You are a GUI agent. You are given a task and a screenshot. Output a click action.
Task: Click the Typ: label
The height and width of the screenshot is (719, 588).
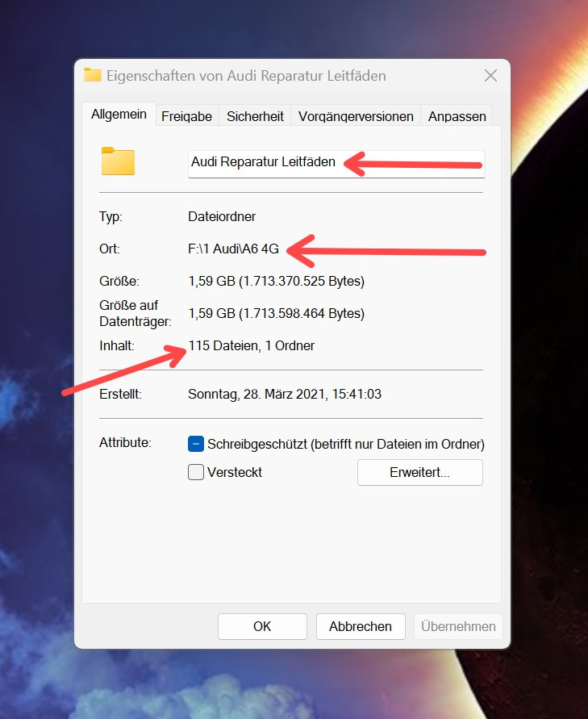coord(111,216)
